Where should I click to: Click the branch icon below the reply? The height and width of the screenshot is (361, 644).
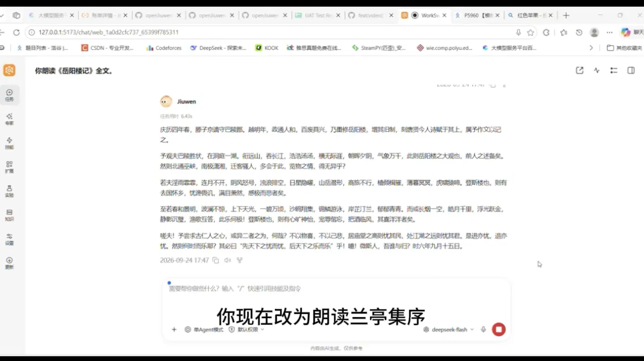pyautogui.click(x=240, y=260)
